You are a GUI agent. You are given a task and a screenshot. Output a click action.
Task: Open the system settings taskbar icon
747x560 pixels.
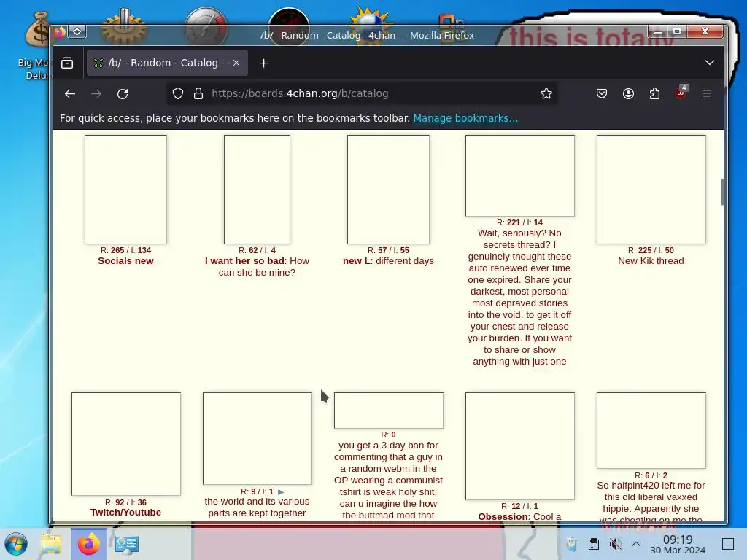pyautogui.click(x=127, y=544)
